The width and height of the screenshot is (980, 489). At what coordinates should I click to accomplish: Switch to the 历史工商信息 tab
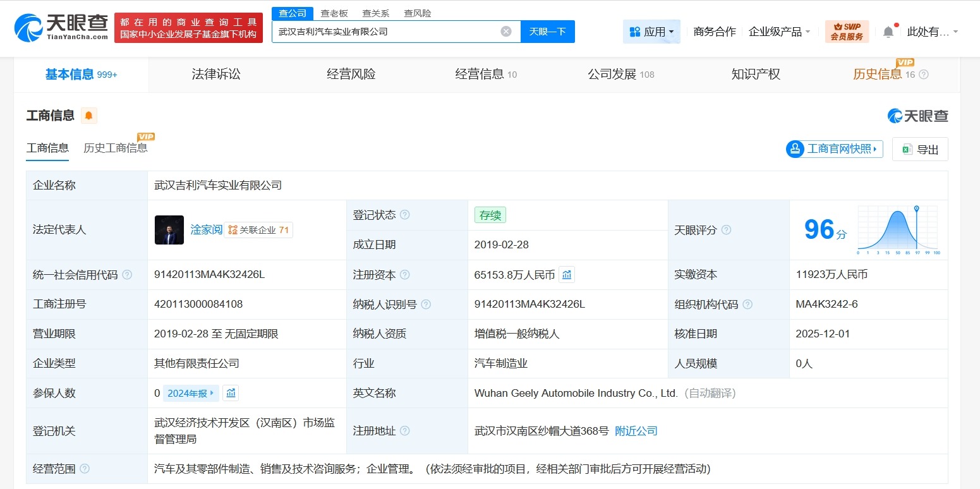point(116,148)
